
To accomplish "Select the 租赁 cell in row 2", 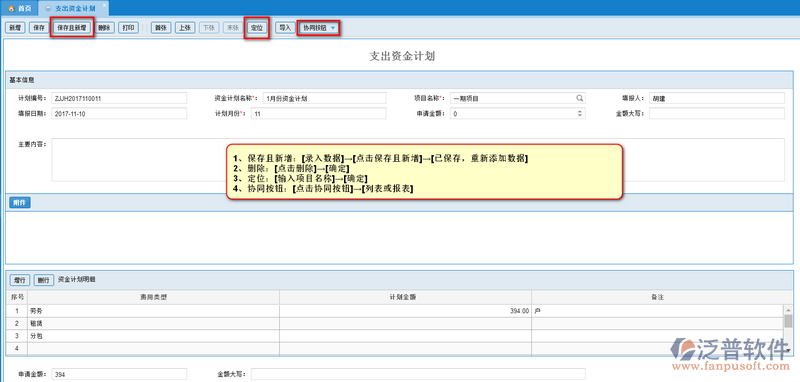I will (x=154, y=323).
